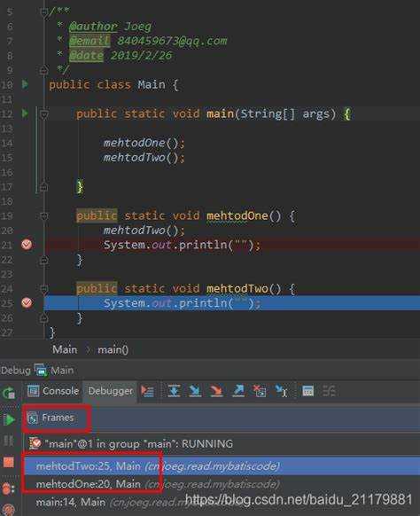Click the Step Over debugger icon
Image resolution: width=420 pixels, height=516 pixels.
coord(174,391)
